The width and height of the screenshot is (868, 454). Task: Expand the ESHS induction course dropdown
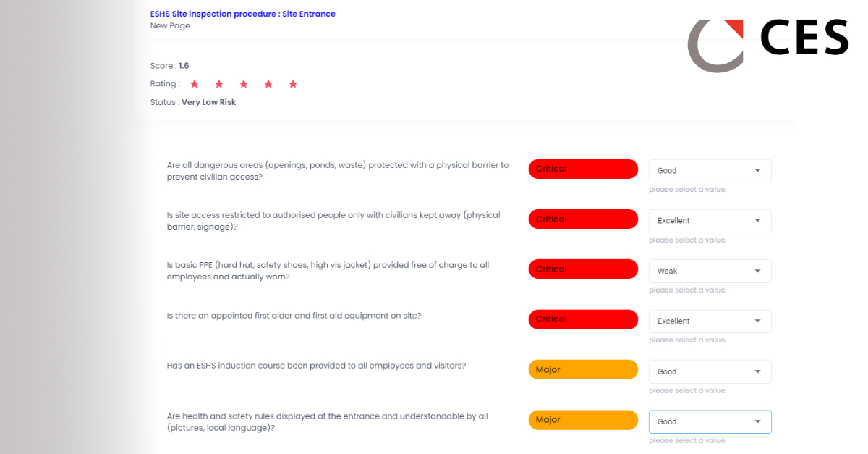[710, 371]
